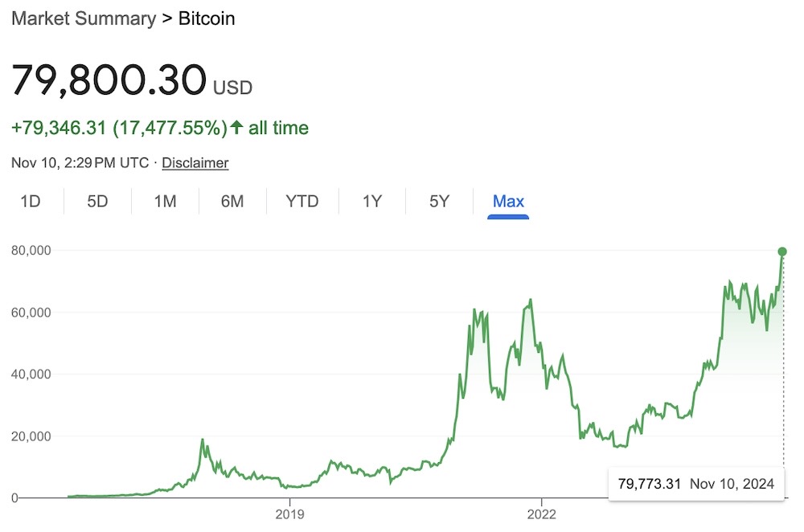Click the 2022 axis label on chart
804x532 pixels.
point(543,514)
